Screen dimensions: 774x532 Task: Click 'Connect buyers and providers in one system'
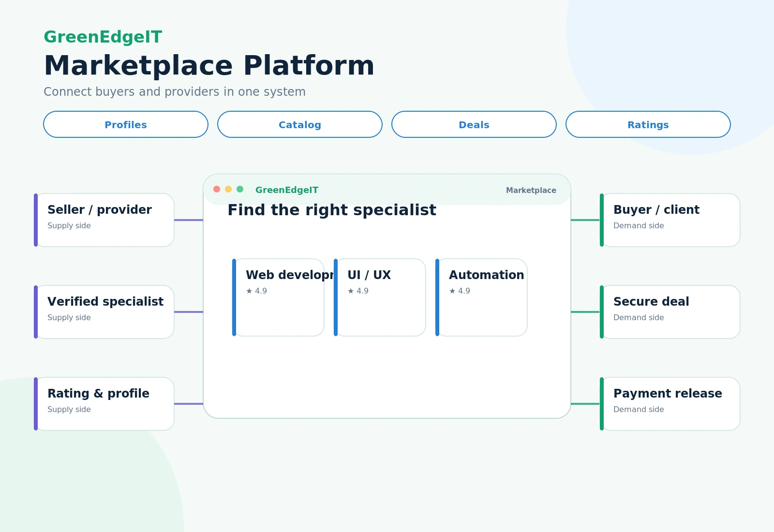tap(175, 92)
